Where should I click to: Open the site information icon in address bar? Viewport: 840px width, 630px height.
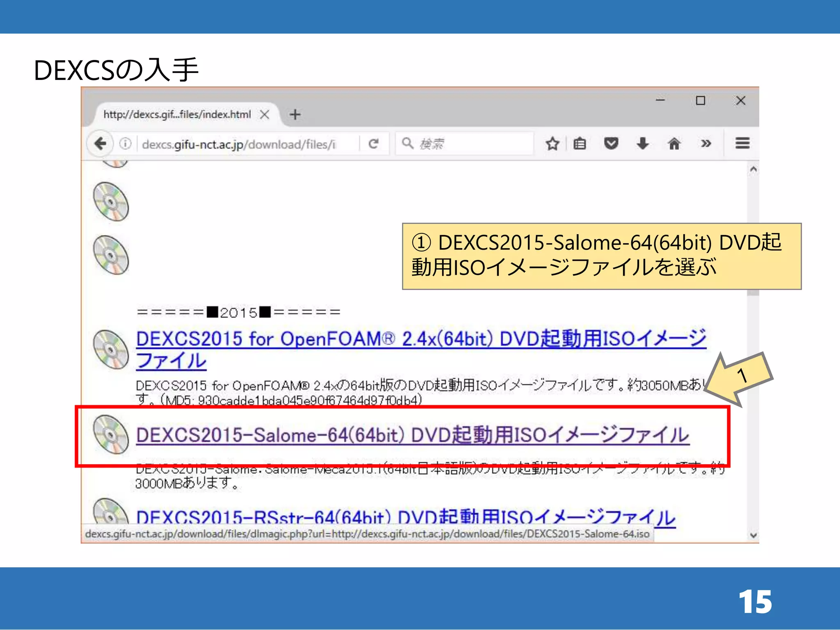click(125, 144)
